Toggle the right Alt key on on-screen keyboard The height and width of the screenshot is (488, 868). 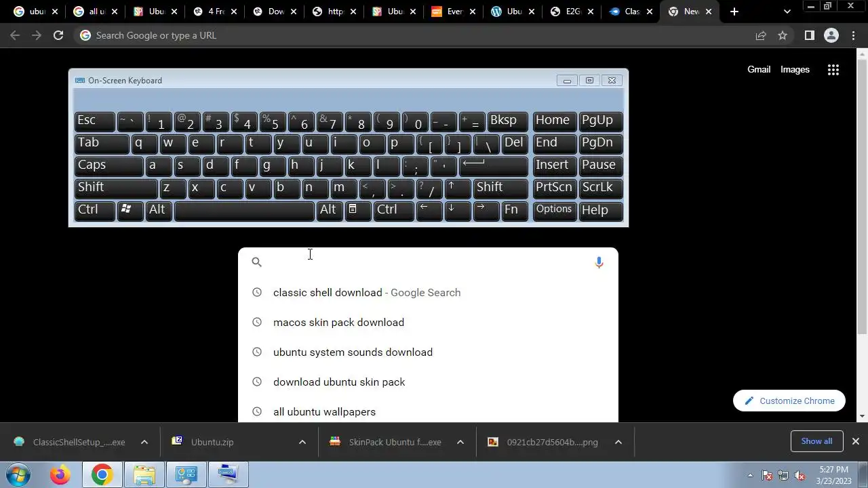click(x=330, y=211)
